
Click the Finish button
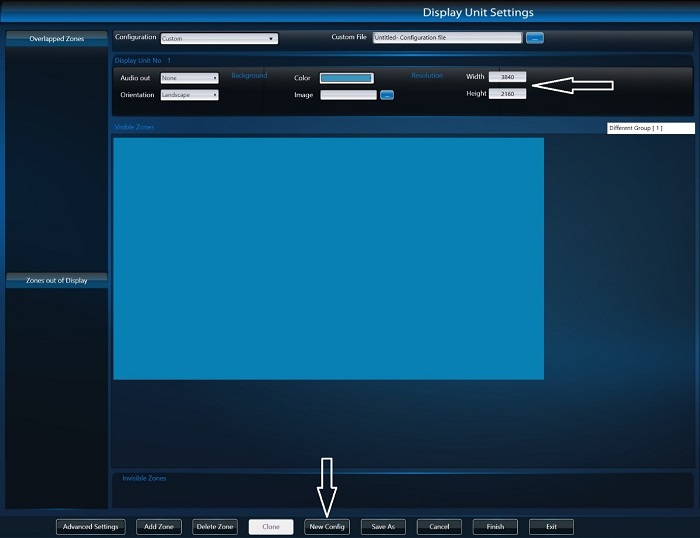coord(495,527)
